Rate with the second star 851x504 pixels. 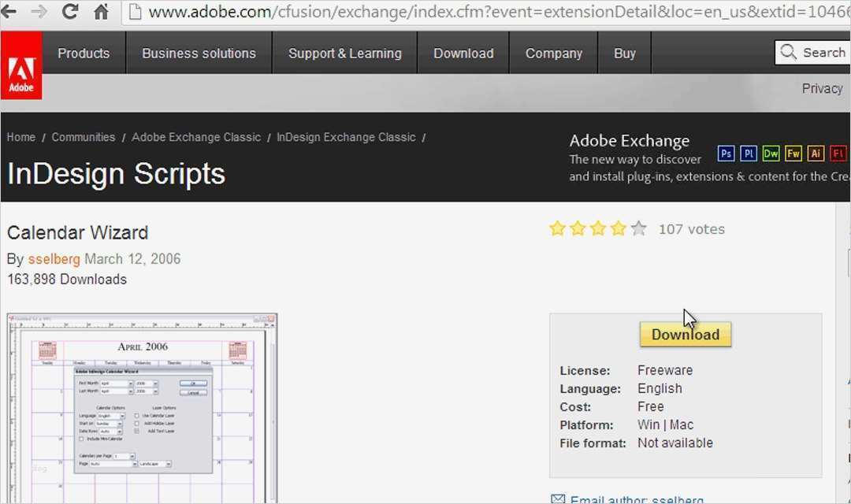pyautogui.click(x=578, y=228)
